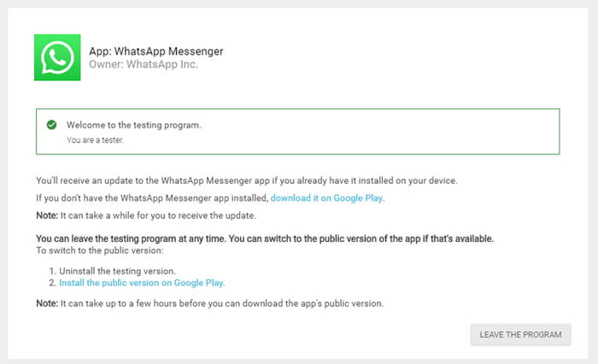Follow 'Install the public version on Google Play' link
598x364 pixels.
tap(142, 283)
